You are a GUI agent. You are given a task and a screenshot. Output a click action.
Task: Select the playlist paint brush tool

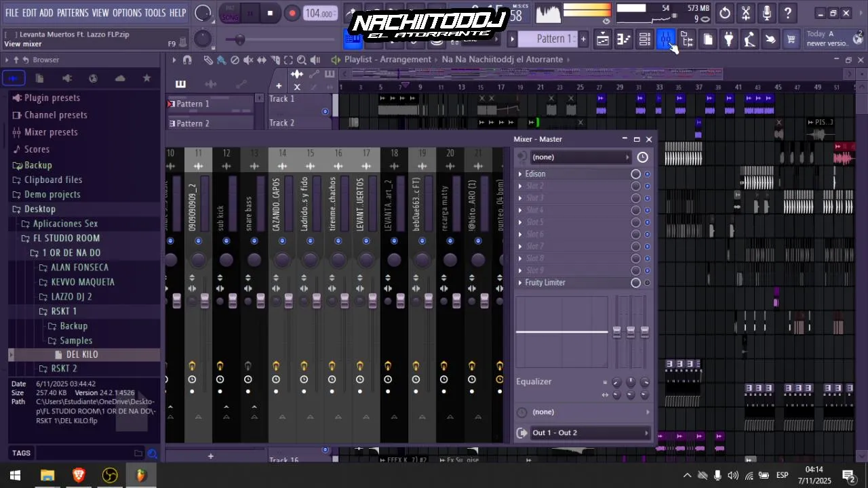[x=221, y=60]
